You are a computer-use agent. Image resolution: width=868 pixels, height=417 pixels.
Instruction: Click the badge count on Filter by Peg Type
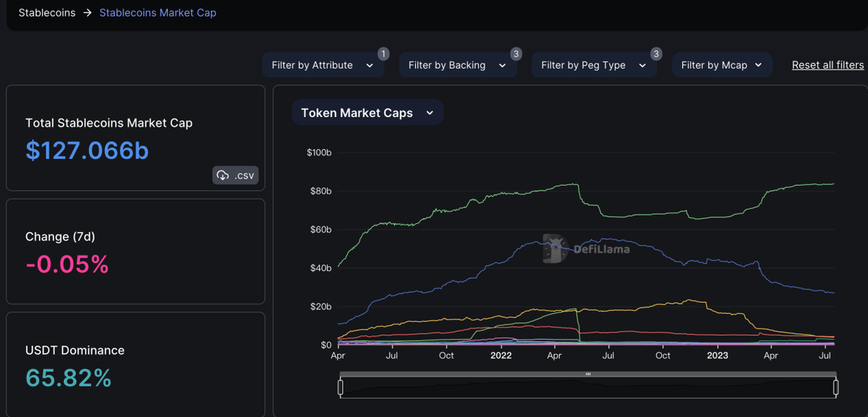tap(656, 53)
